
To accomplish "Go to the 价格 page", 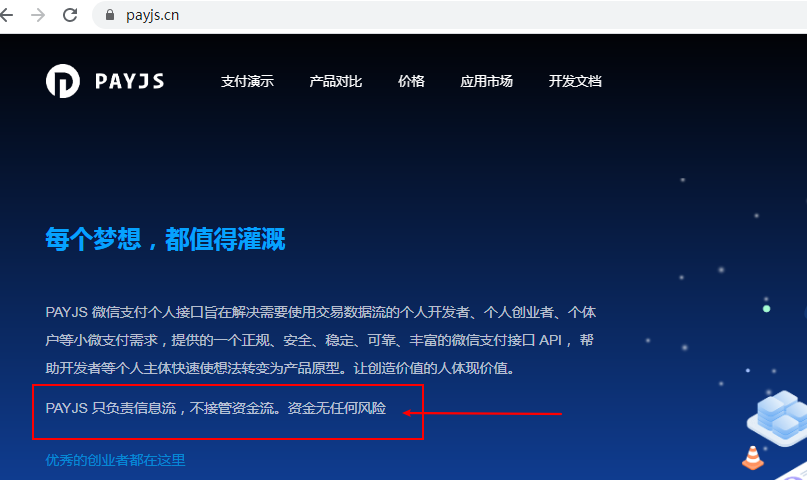I will (x=411, y=81).
